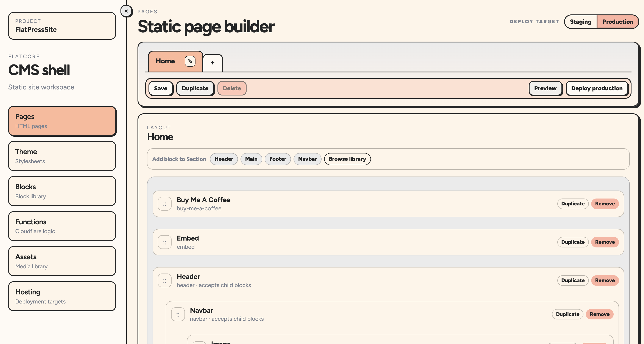Remove the Navbar block

click(x=600, y=314)
